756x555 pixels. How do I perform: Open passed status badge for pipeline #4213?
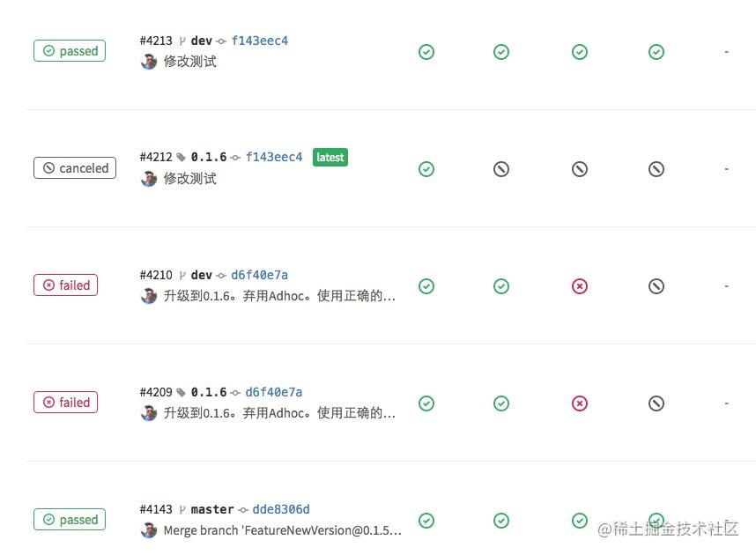point(70,51)
